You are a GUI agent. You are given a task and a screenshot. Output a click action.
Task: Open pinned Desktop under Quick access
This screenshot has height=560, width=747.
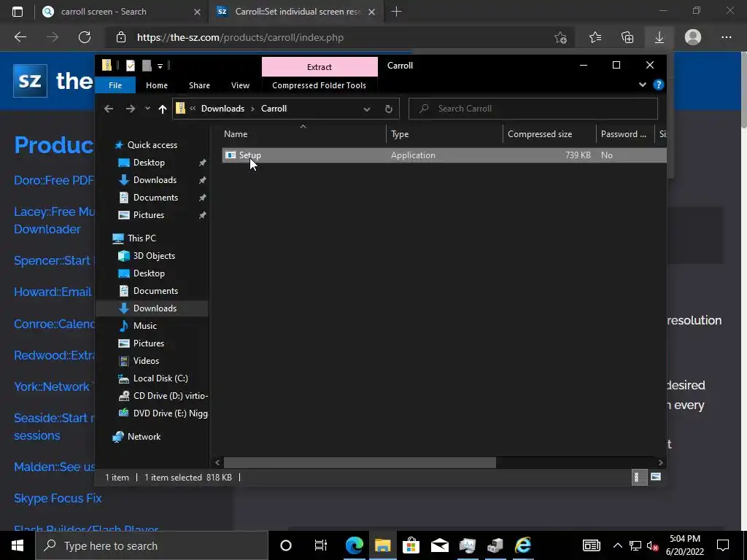(x=149, y=163)
